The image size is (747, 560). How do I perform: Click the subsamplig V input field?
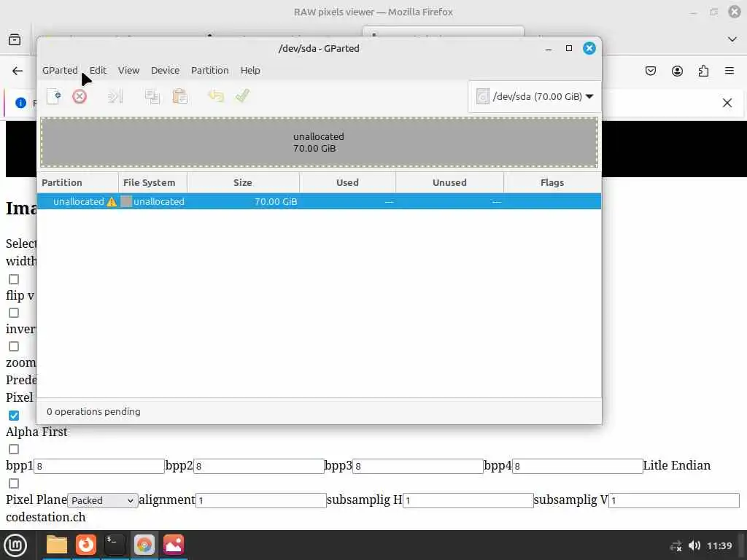[x=674, y=500]
